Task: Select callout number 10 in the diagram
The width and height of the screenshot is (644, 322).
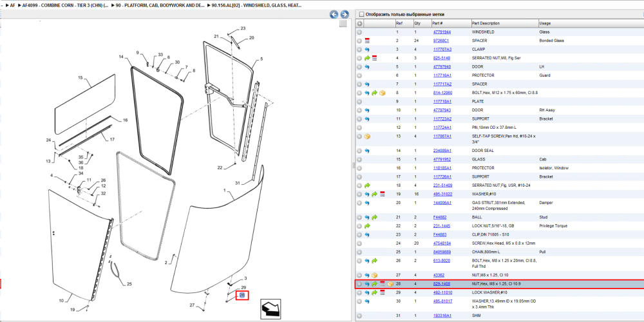Action: point(61,301)
